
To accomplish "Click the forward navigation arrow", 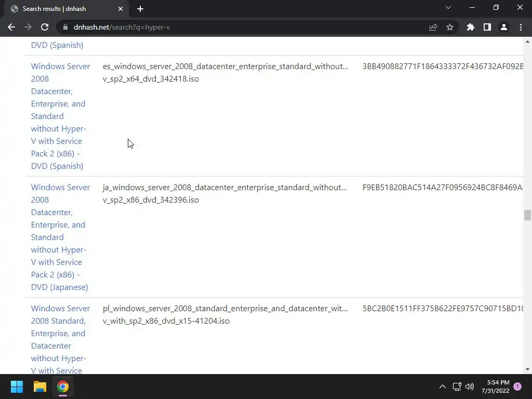I will point(28,27).
